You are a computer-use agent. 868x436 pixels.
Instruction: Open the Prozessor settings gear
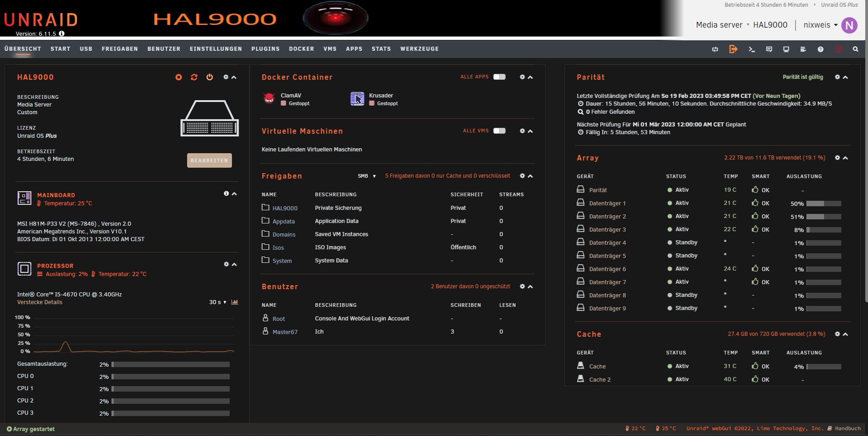226,264
